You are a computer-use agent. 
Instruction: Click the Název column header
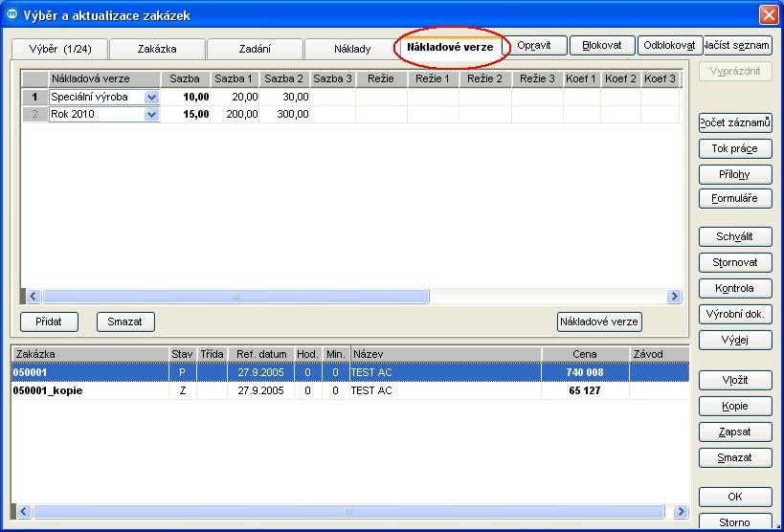pos(446,354)
